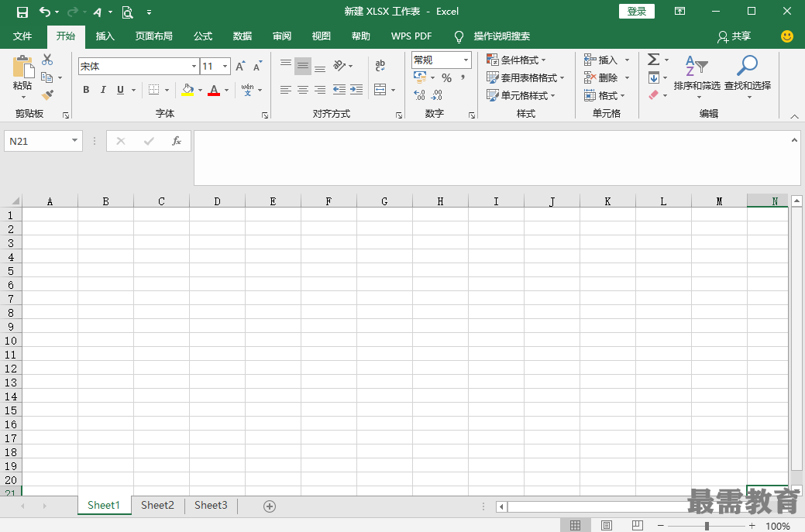805x532 pixels.
Task: Toggle underline formatting
Action: click(x=120, y=90)
